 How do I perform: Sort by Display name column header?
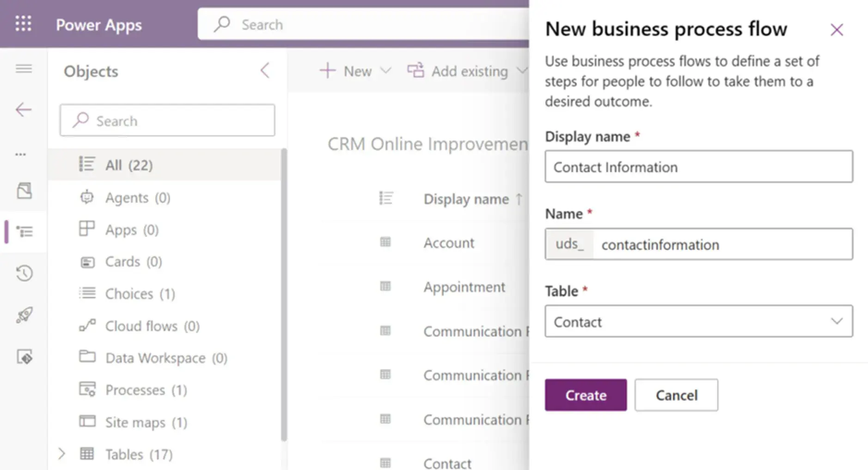tap(473, 199)
